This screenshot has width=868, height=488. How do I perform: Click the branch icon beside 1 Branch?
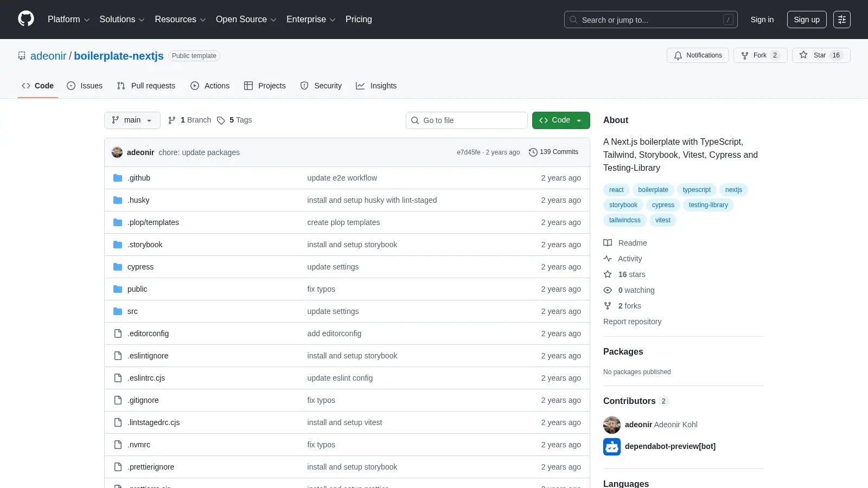(x=172, y=120)
